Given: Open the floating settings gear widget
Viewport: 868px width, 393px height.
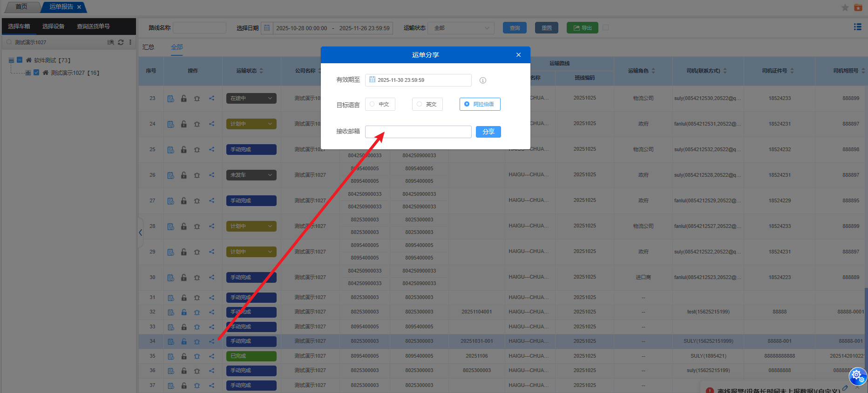Looking at the screenshot, I should click(x=857, y=375).
